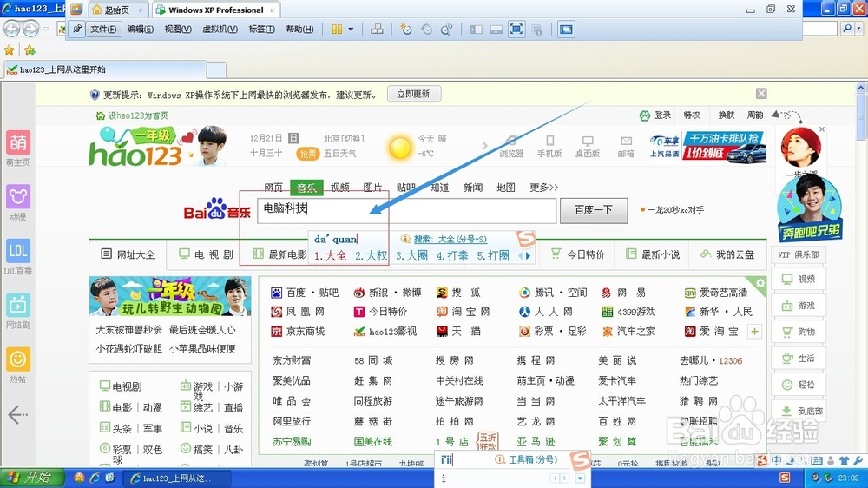Collapse the left sidebar with arrow
868x488 pixels.
pos(17,414)
